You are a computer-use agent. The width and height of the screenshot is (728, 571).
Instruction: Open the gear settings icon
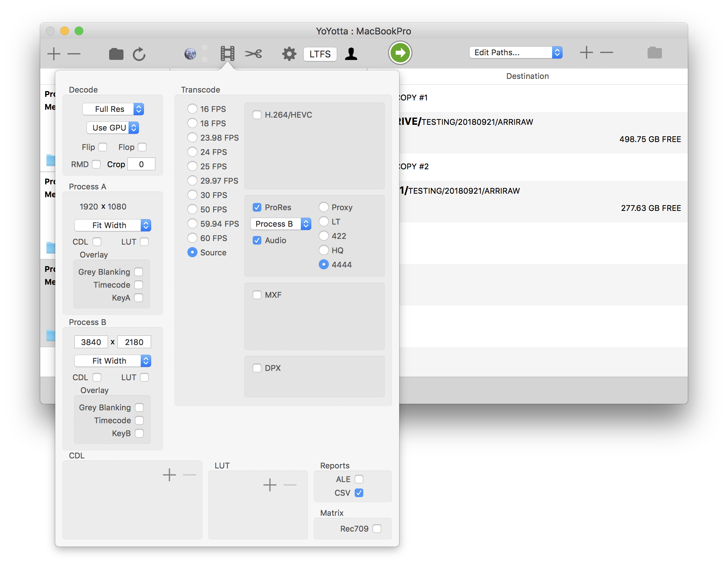click(x=289, y=54)
